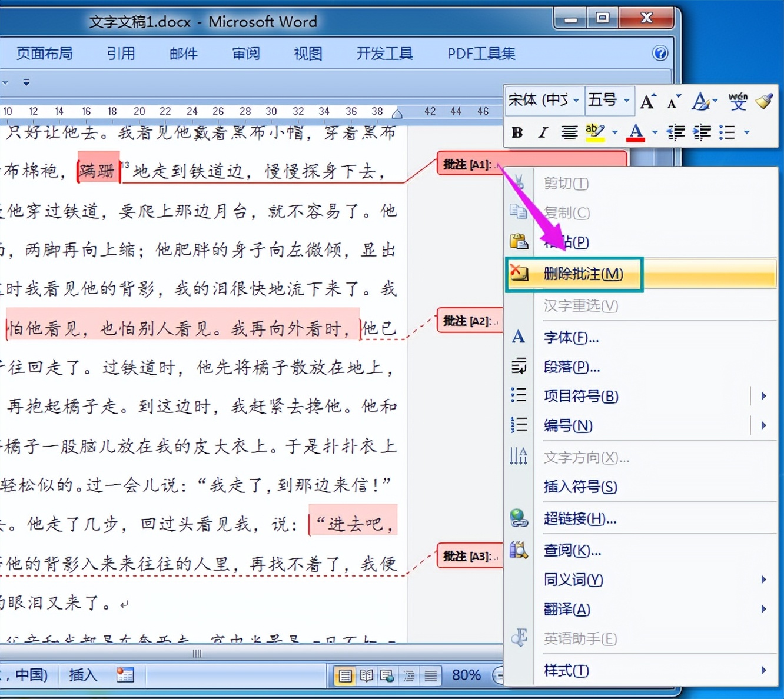
Task: Toggle 插入 overtype mode in status bar
Action: (82, 675)
